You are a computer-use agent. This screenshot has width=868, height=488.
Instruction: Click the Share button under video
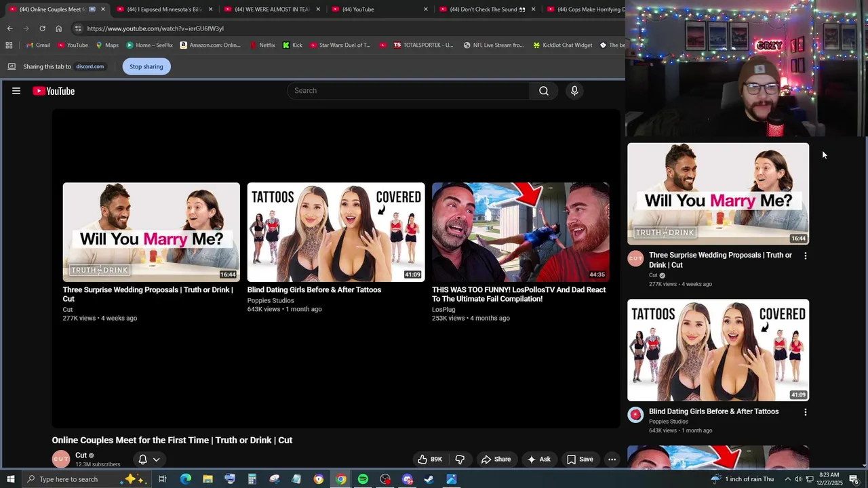(x=496, y=460)
